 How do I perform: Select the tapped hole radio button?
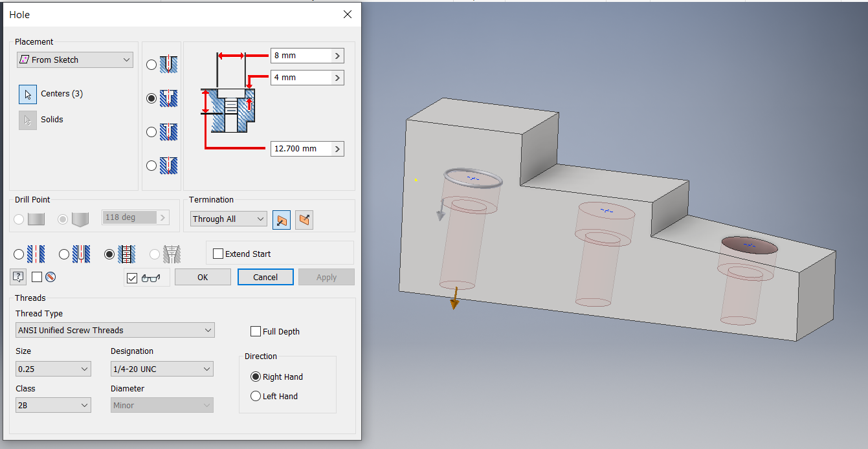click(x=109, y=254)
